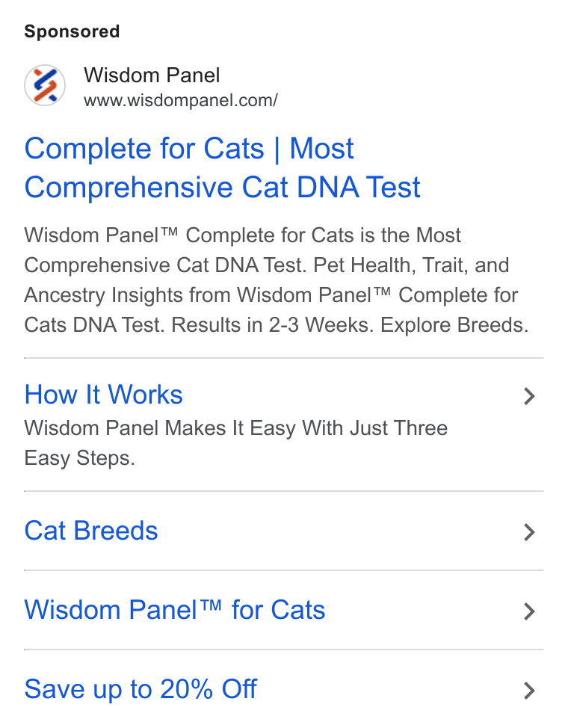The width and height of the screenshot is (568, 728).
Task: Follow the Save up to 20% Off link
Action: coord(141,689)
